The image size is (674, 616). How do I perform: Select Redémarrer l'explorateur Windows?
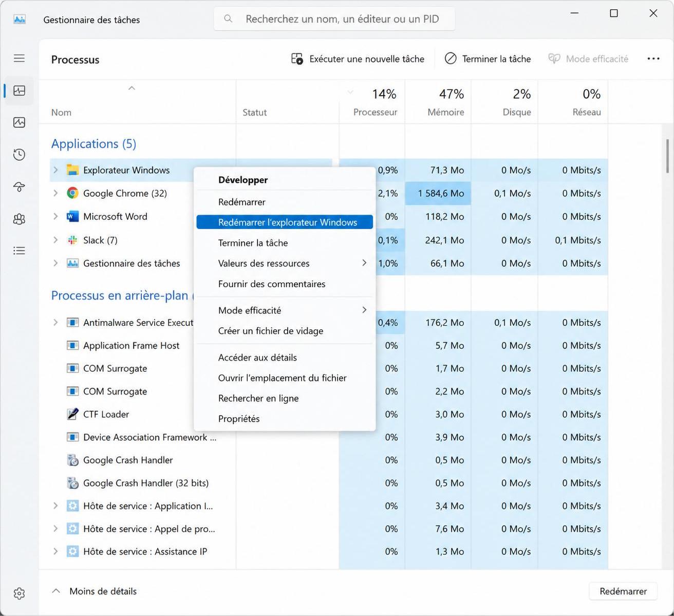pos(285,222)
